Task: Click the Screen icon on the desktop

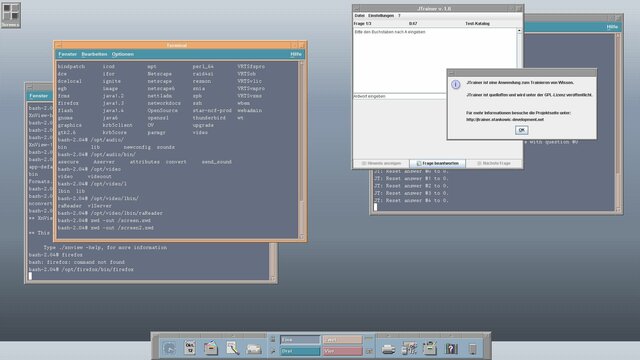Action: pos(11,15)
